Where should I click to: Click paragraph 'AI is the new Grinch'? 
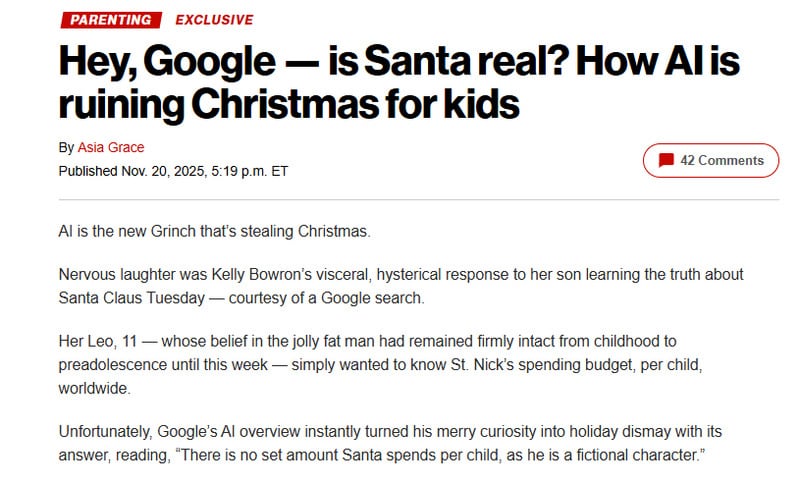click(x=214, y=231)
